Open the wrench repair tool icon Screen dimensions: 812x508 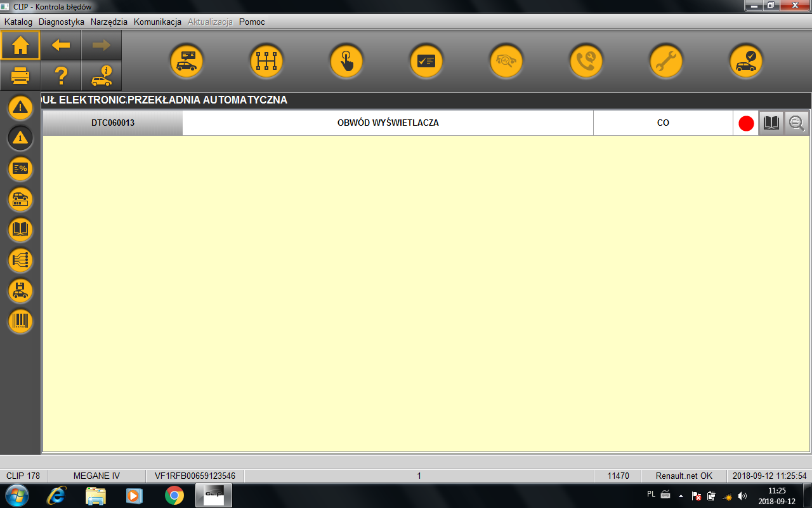666,62
